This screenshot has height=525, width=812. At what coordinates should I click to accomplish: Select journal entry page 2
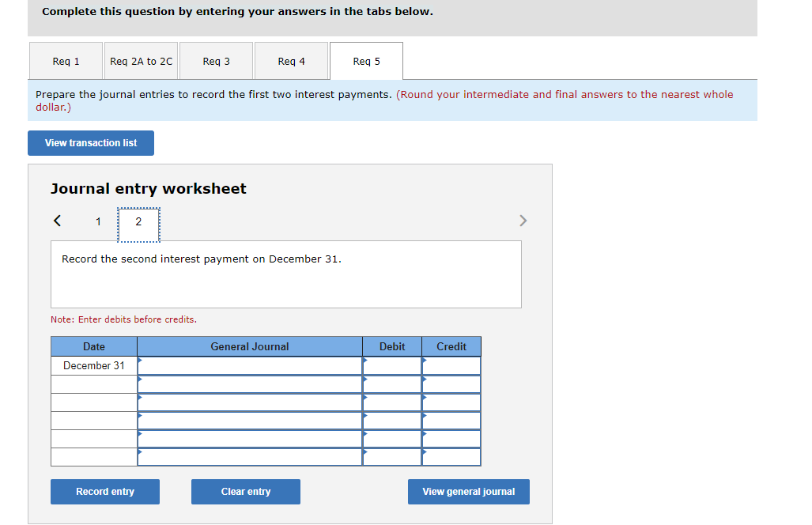138,225
